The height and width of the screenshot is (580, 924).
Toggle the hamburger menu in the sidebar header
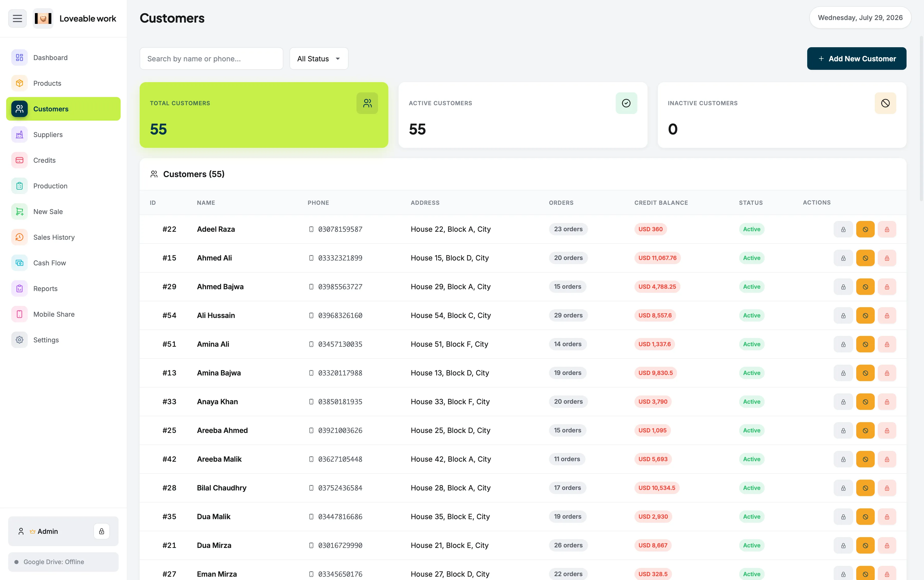pos(17,18)
